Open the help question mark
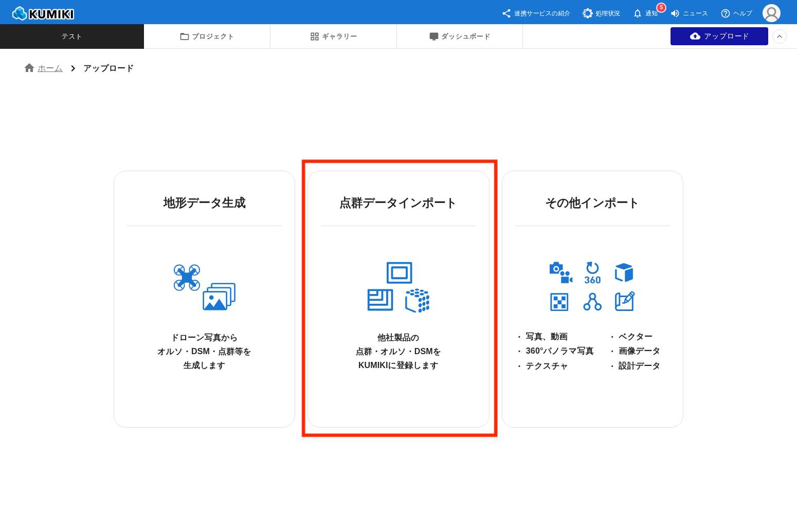797x532 pixels. 726,13
